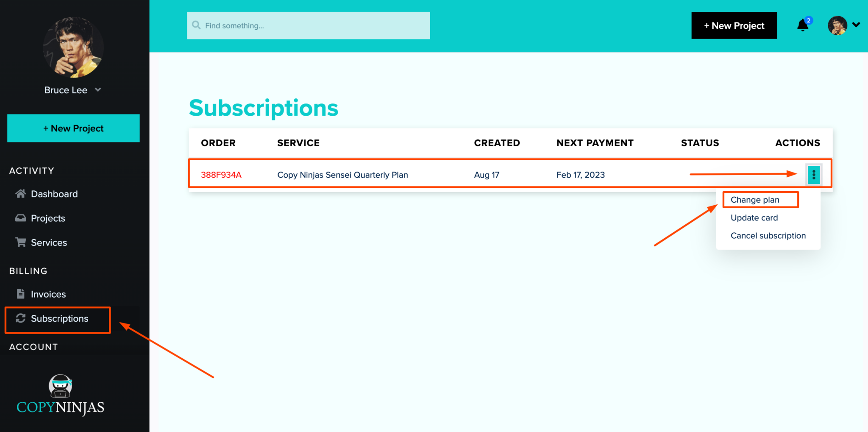Click Copy Ninjas Sensei Quarterly Plan cell

coord(342,175)
